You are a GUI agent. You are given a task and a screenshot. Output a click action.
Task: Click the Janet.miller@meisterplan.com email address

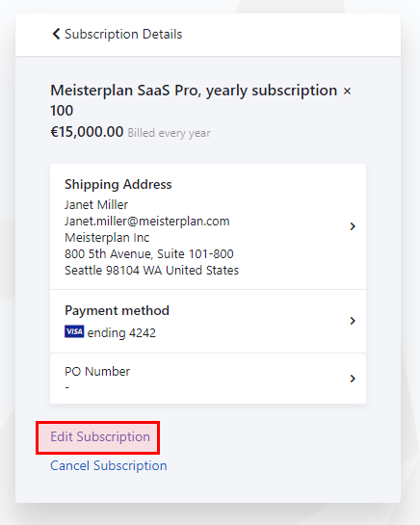pyautogui.click(x=147, y=221)
